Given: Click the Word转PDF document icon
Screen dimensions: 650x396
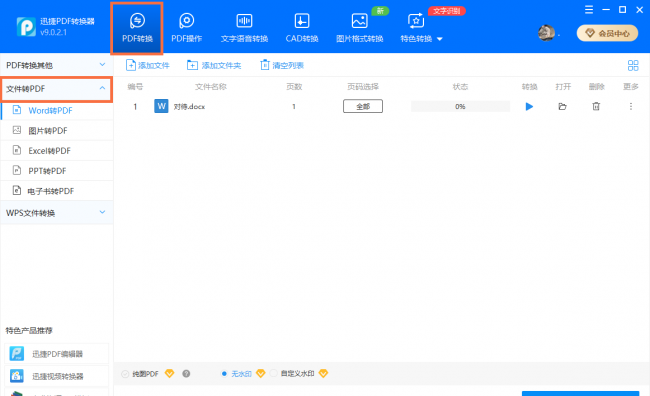Looking at the screenshot, I should (x=17, y=110).
